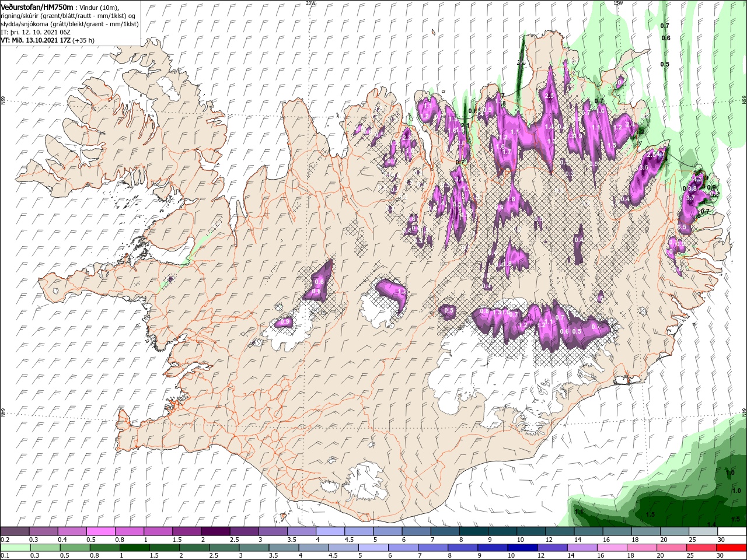The width and height of the screenshot is (747, 560).
Task: Click the Veðurstofan/HM750m title text
Action: click(37, 7)
